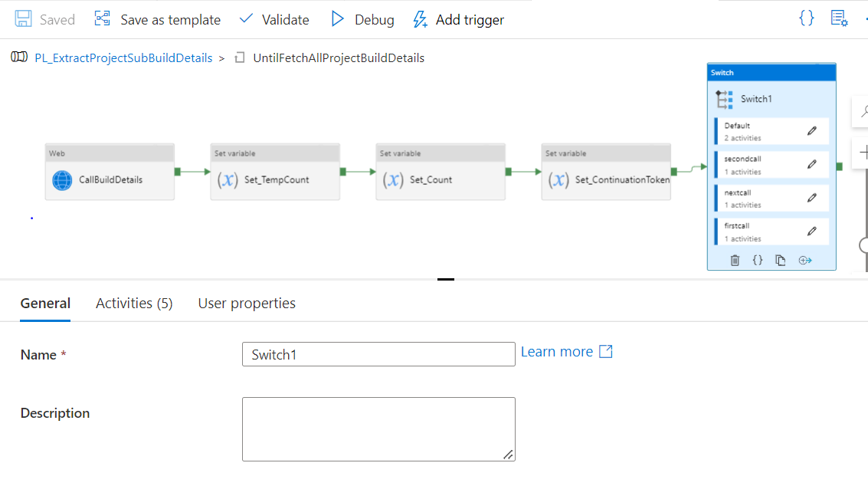Delete Switch1 using the trash icon
This screenshot has height=486, width=868.
click(735, 260)
